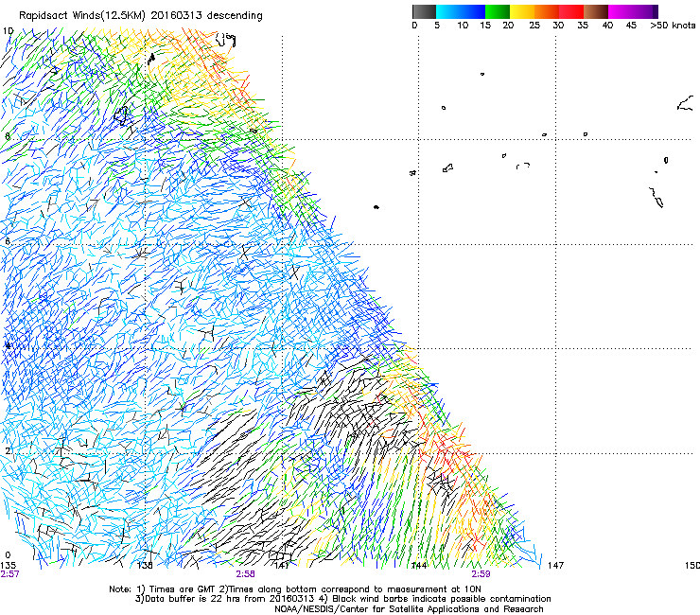Image resolution: width=700 pixels, height=615 pixels.
Task: Click the purple time stamp "2:57"
Action: [9, 574]
